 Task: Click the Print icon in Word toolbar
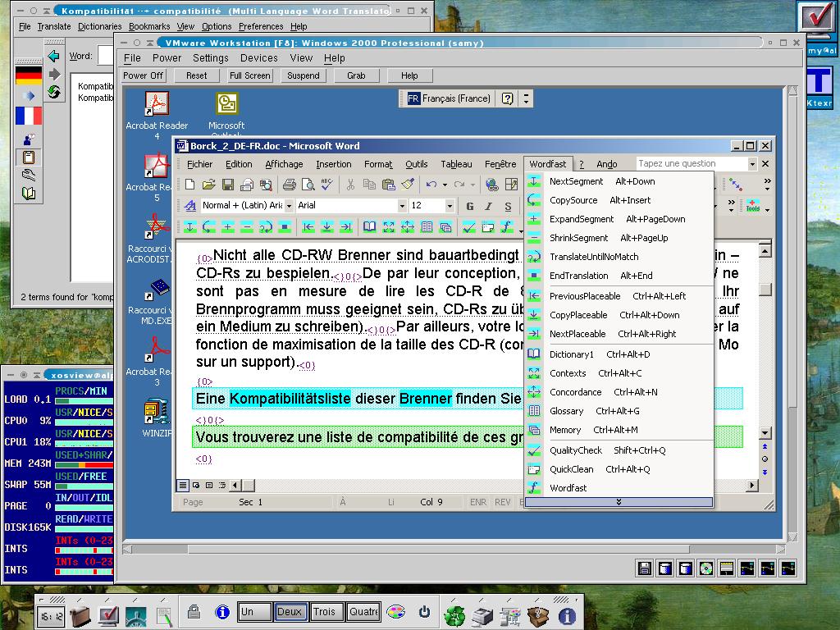tap(290, 185)
